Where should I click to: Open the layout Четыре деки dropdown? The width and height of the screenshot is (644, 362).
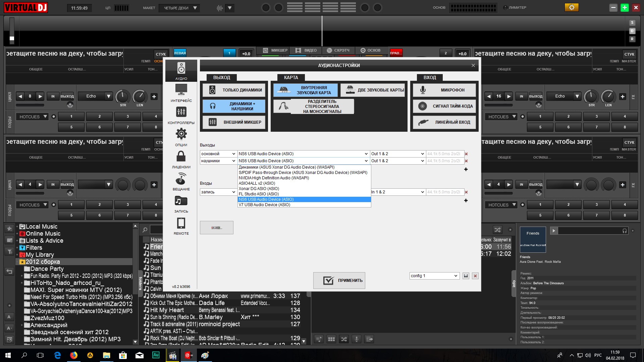[x=179, y=8]
